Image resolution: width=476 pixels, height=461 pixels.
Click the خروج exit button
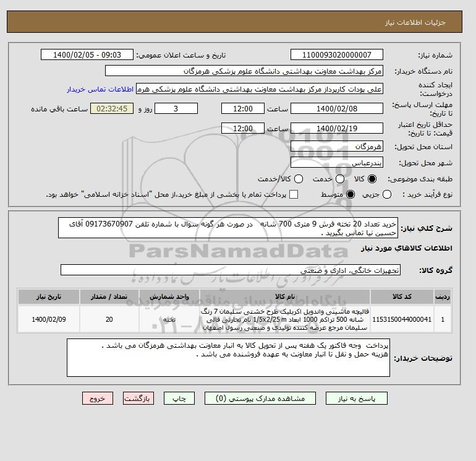coord(98,399)
